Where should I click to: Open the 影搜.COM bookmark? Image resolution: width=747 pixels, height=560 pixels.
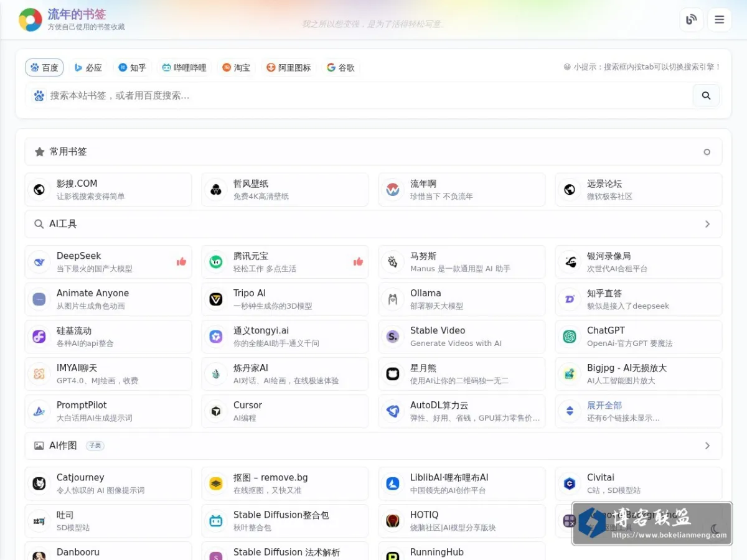(108, 190)
